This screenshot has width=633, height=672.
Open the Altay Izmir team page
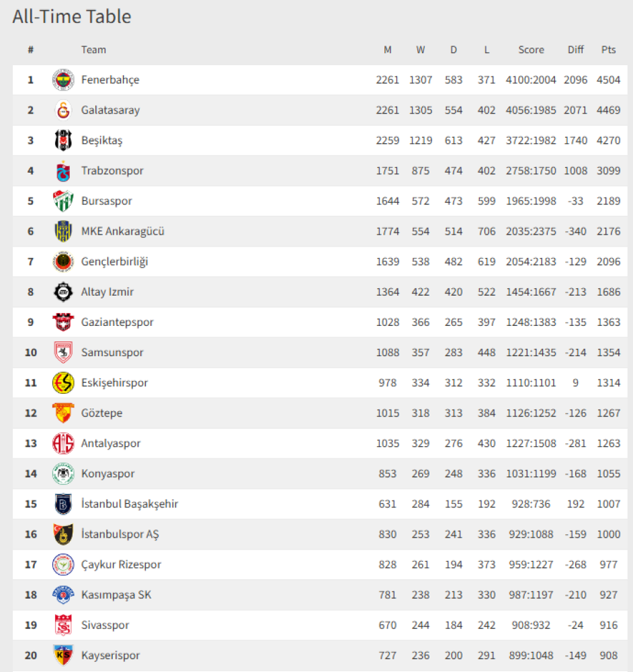[x=107, y=292]
